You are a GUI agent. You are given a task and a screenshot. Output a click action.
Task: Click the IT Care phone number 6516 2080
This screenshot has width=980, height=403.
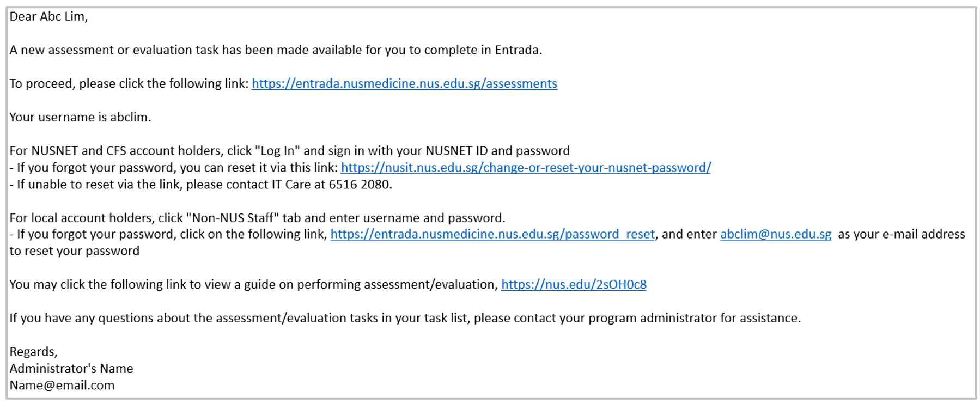359,184
